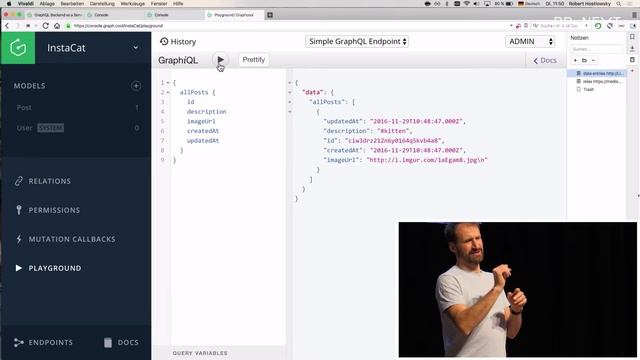Collapse the allPosts fold arrow in the query editor
Screen dimensions: 640x360
[168, 93]
